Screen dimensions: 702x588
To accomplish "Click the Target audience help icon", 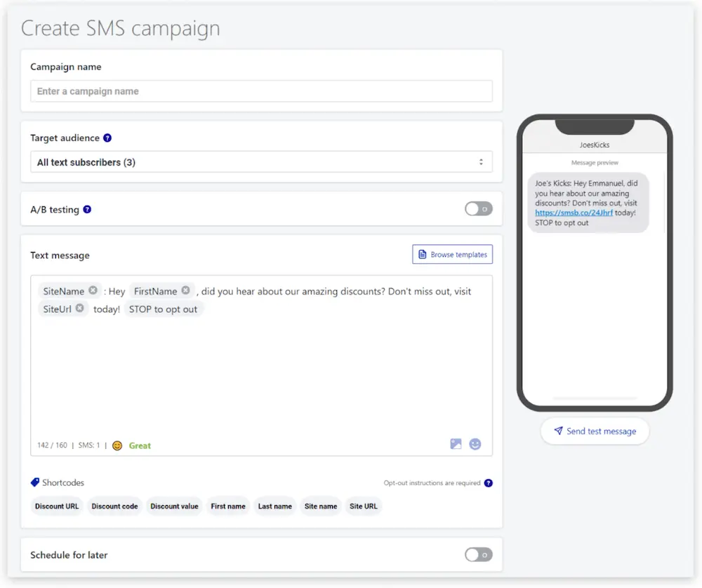I will coord(107,138).
